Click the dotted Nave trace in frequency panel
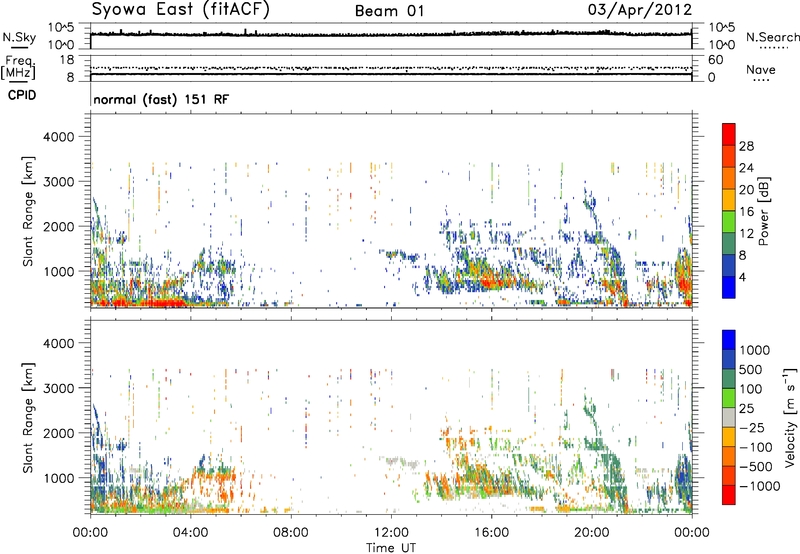Image resolution: width=800 pixels, height=554 pixels. click(391, 68)
